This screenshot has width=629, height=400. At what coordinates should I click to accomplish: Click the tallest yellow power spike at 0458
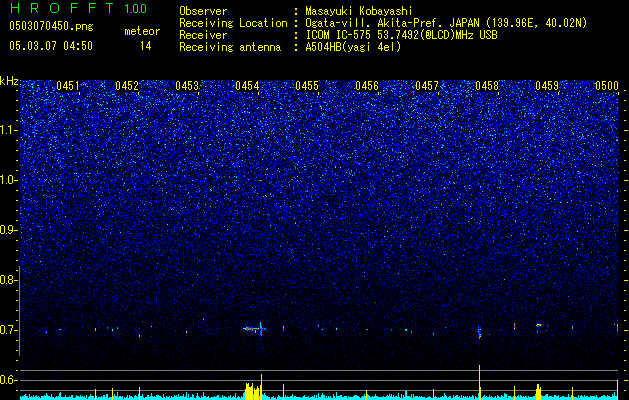(479, 382)
